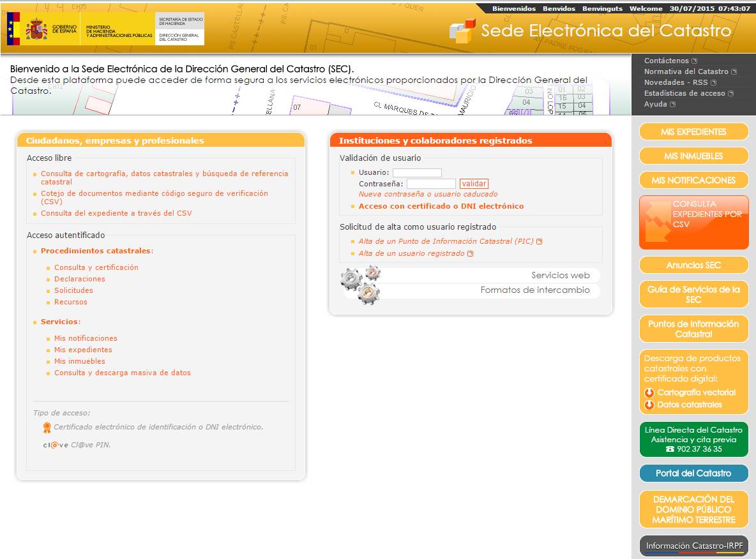Open Formatos de intercambio

(x=535, y=290)
